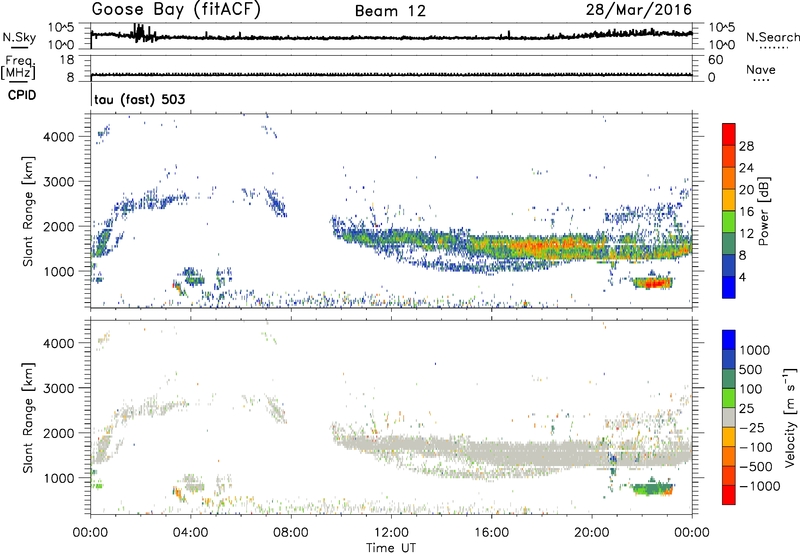Click the power panel 'Slant Range [km]' label
The width and height of the screenshot is (800, 554).
click(x=28, y=211)
